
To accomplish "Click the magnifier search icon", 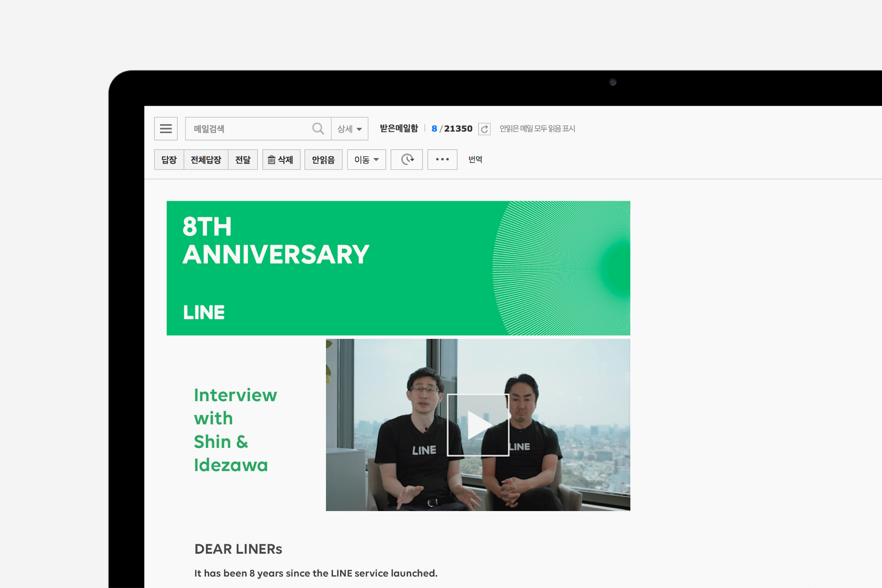I will (318, 129).
